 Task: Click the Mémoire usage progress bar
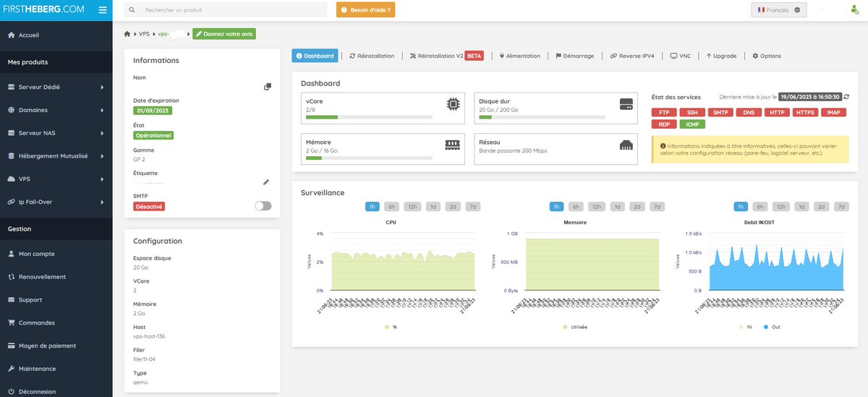(369, 157)
